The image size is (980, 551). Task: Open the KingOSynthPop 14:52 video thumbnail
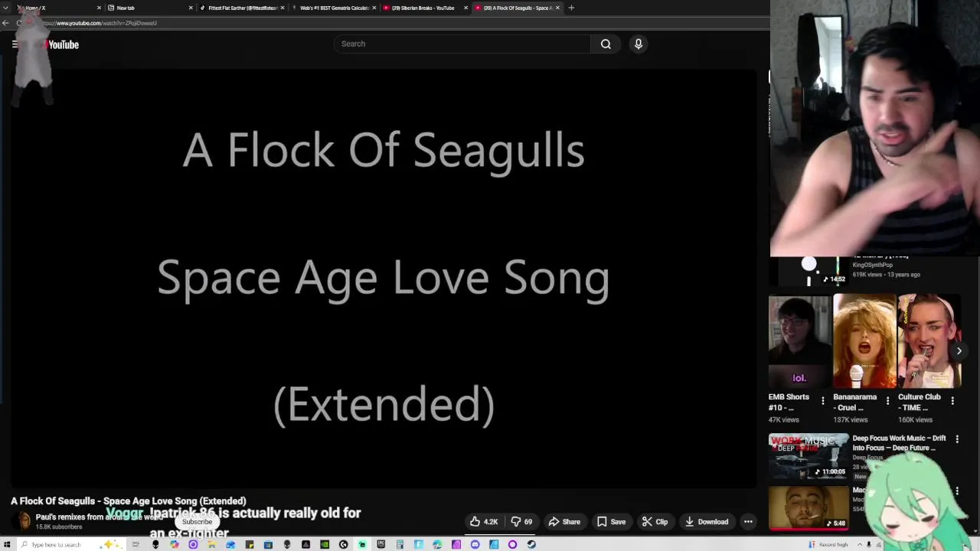(x=808, y=270)
